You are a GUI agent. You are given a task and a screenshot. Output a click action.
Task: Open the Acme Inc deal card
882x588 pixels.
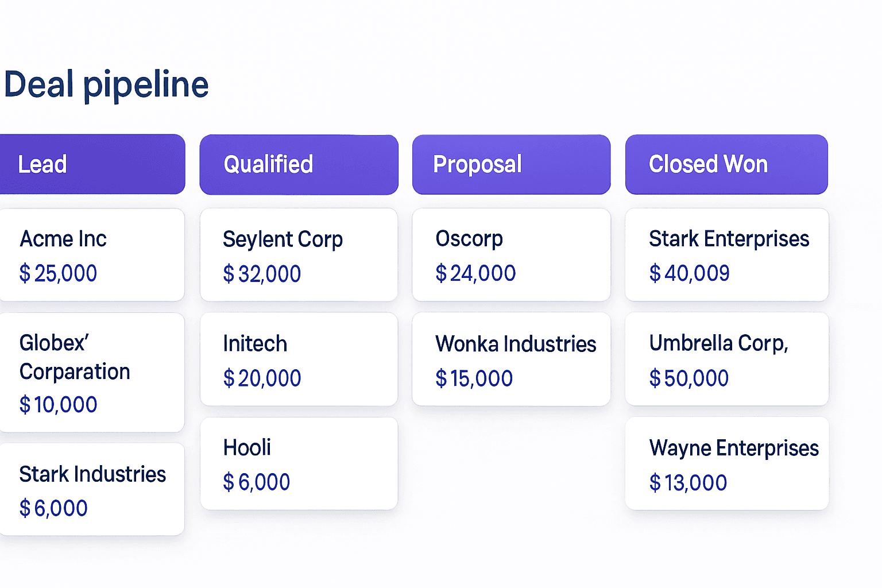pyautogui.click(x=92, y=255)
